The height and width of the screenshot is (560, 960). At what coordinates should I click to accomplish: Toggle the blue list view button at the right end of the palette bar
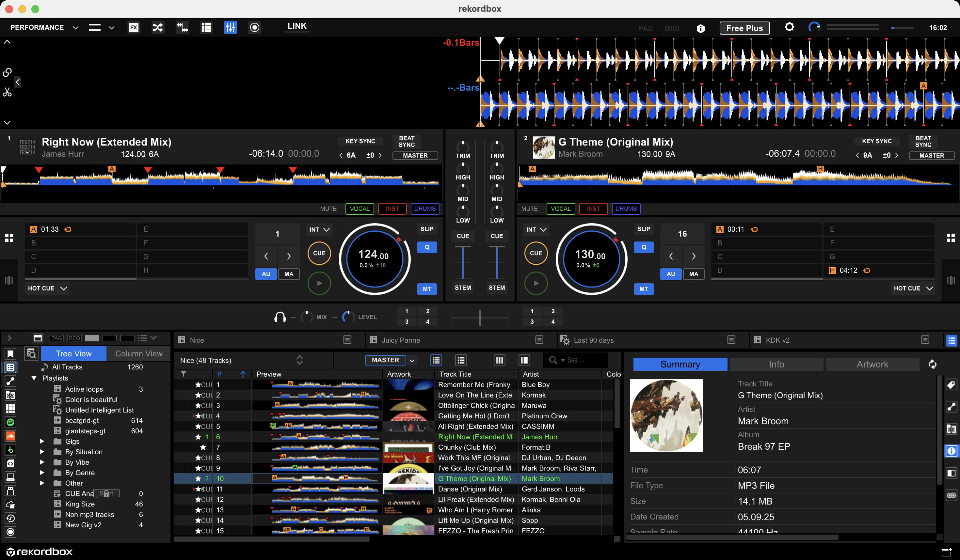pyautogui.click(x=951, y=340)
